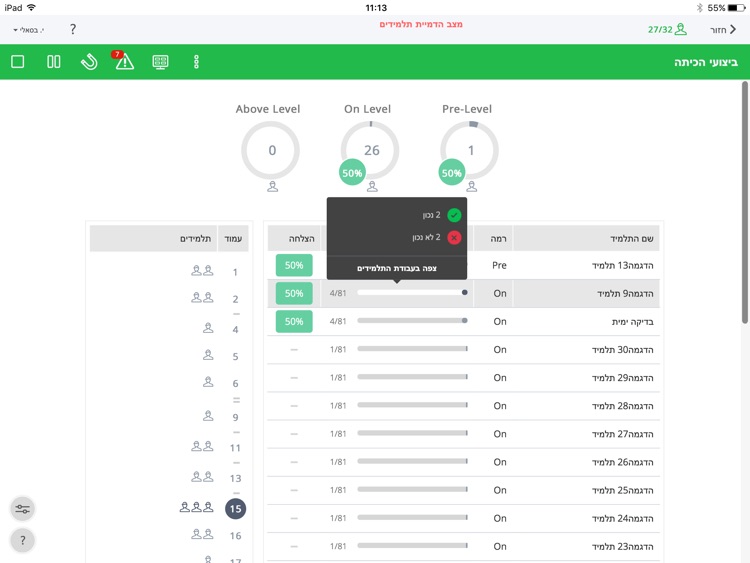The height and width of the screenshot is (563, 750).
Task: Open the 27/32 connected students indicator
Action: click(667, 30)
